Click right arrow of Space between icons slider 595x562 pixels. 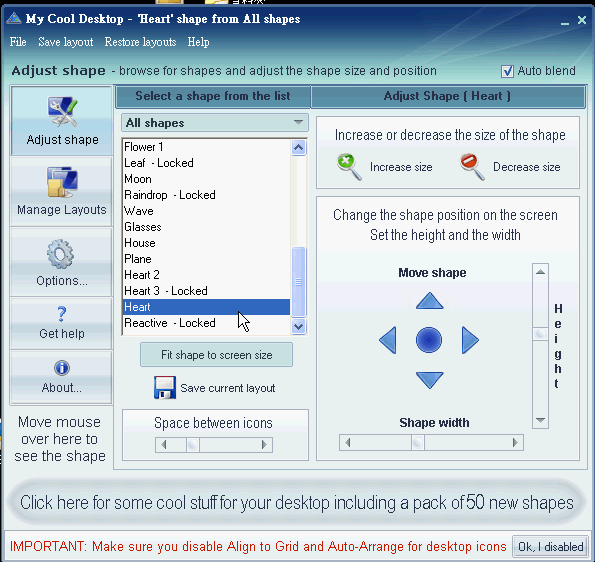point(264,444)
